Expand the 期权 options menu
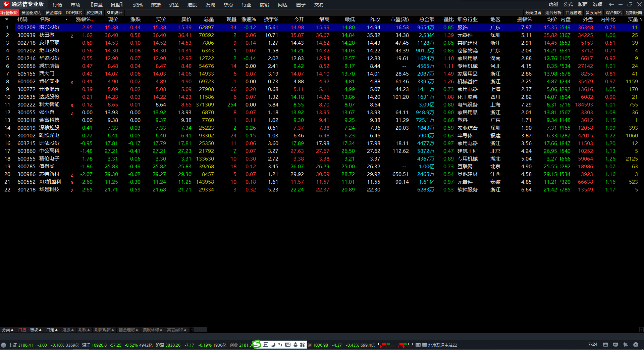Screen dimensions: 644x350 point(84,330)
